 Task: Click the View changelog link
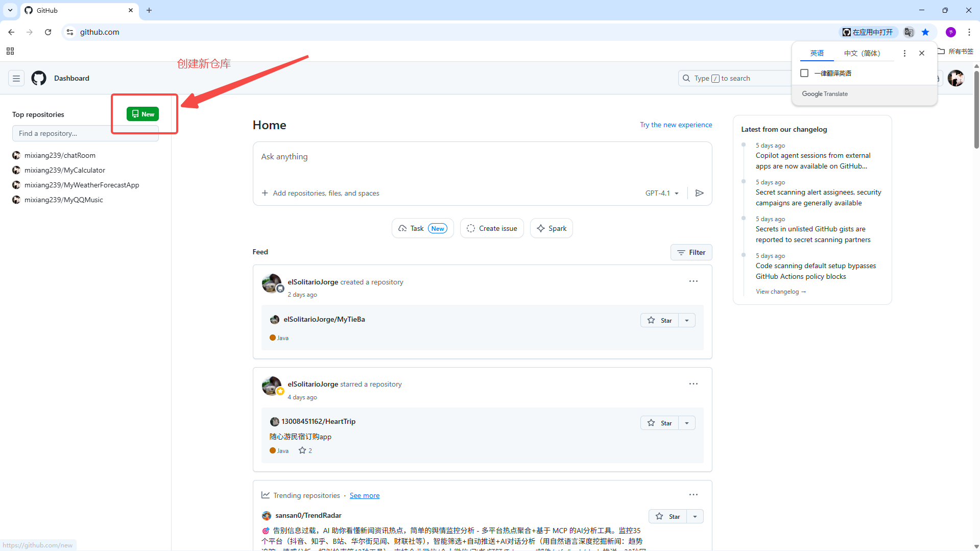click(x=780, y=292)
